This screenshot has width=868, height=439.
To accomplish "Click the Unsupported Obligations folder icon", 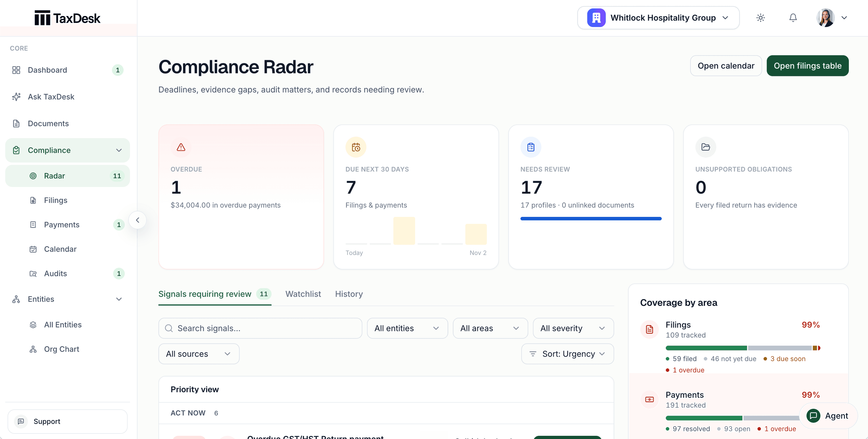I will pos(706,147).
